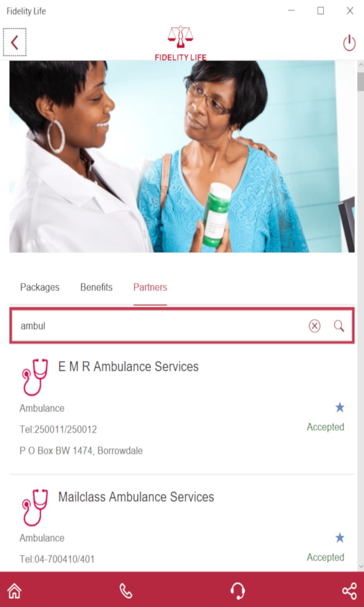
Task: Toggle favorite star for E M R Ambulance
Action: click(340, 407)
